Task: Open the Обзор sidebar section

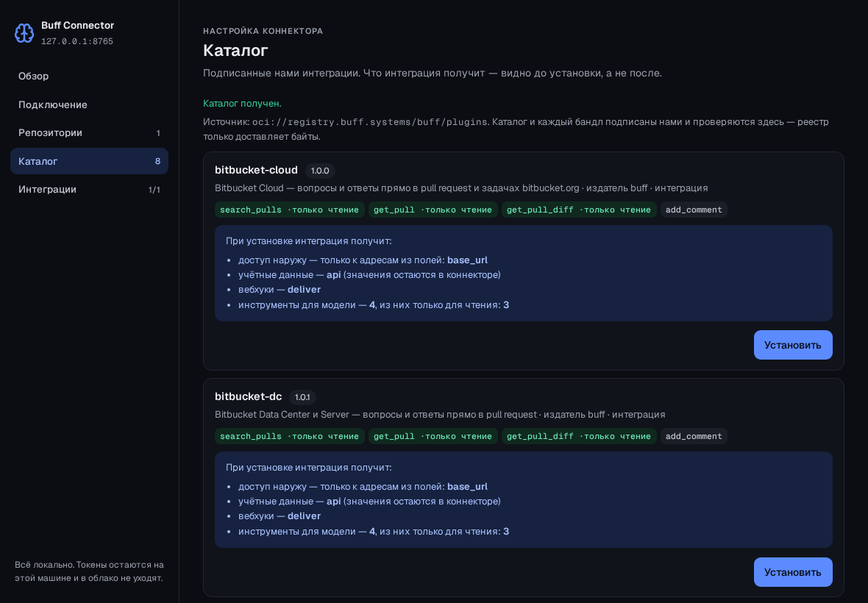Action: (89, 76)
